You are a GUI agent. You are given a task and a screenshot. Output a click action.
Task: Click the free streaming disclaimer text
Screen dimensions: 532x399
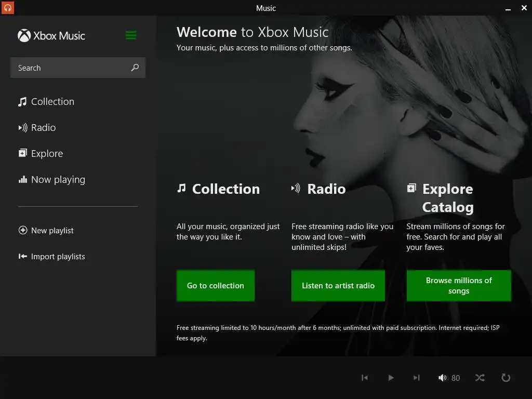(338, 333)
